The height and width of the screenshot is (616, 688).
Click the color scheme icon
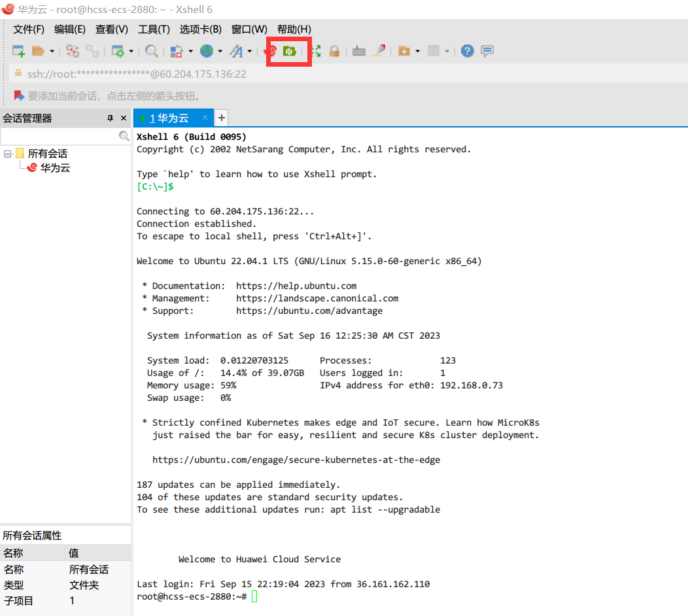177,51
